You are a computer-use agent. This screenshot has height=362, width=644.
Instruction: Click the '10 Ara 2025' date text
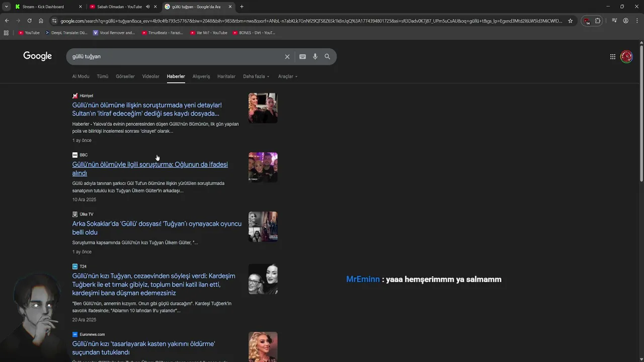tap(84, 200)
